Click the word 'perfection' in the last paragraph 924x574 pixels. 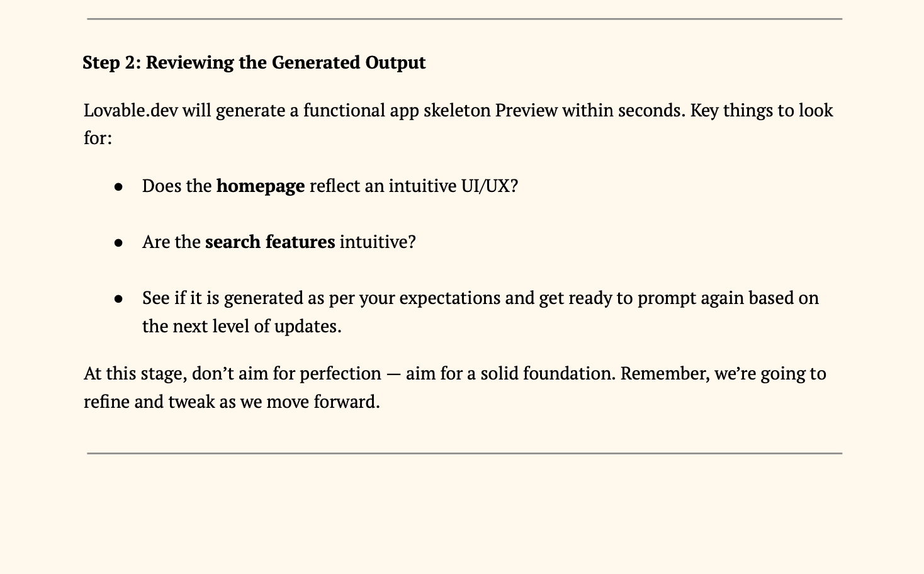coord(341,374)
